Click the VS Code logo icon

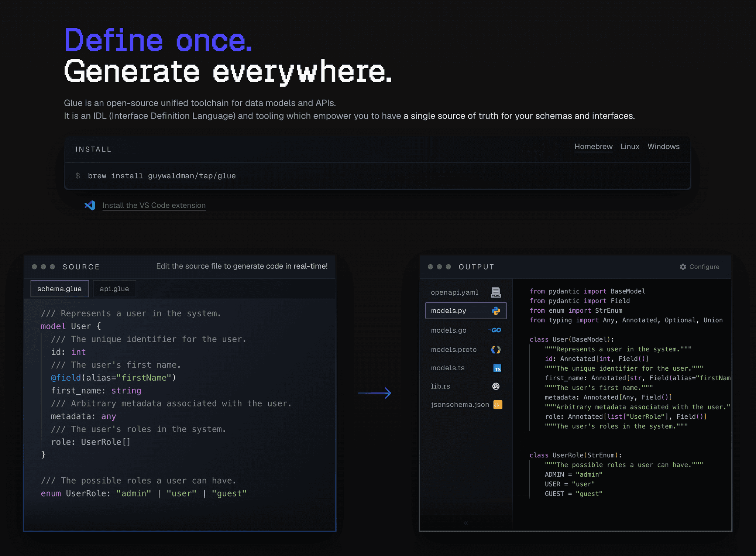90,205
